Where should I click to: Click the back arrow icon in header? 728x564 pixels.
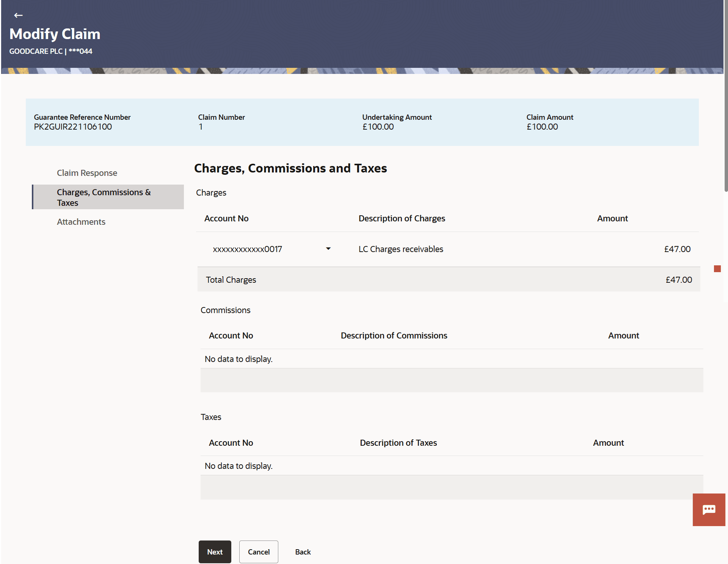[x=18, y=15]
